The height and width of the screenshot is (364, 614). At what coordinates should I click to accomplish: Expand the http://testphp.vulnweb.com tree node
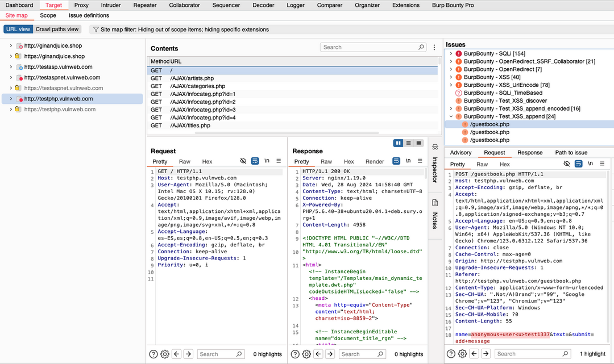tap(11, 99)
